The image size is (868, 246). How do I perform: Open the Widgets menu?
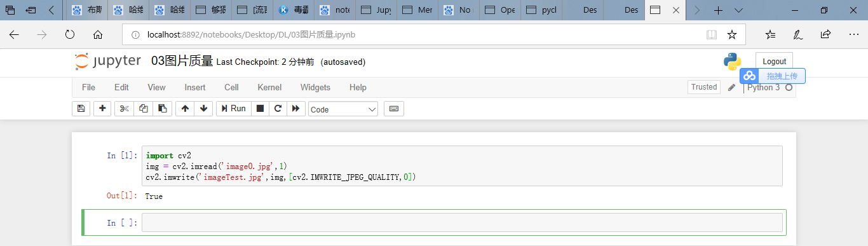click(x=315, y=87)
